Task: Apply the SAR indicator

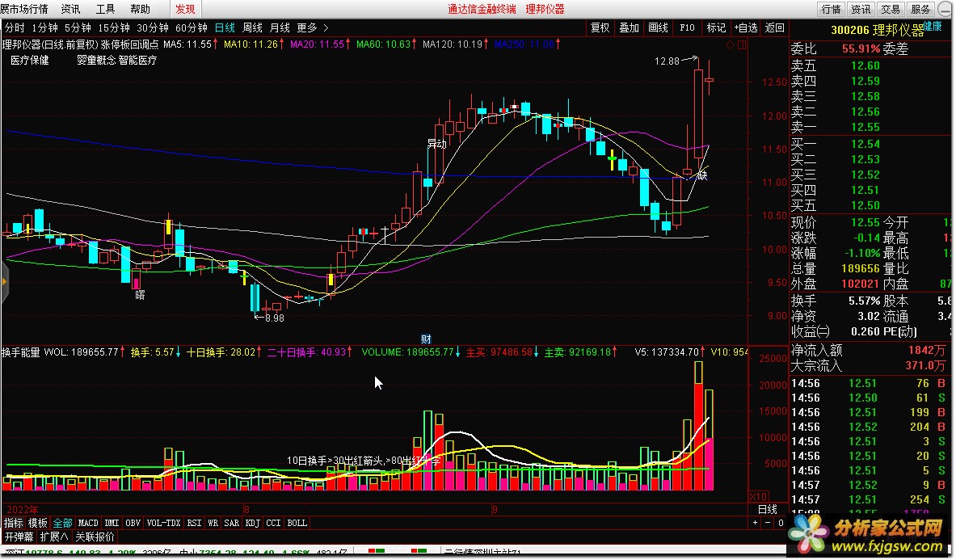Action: 232,523
